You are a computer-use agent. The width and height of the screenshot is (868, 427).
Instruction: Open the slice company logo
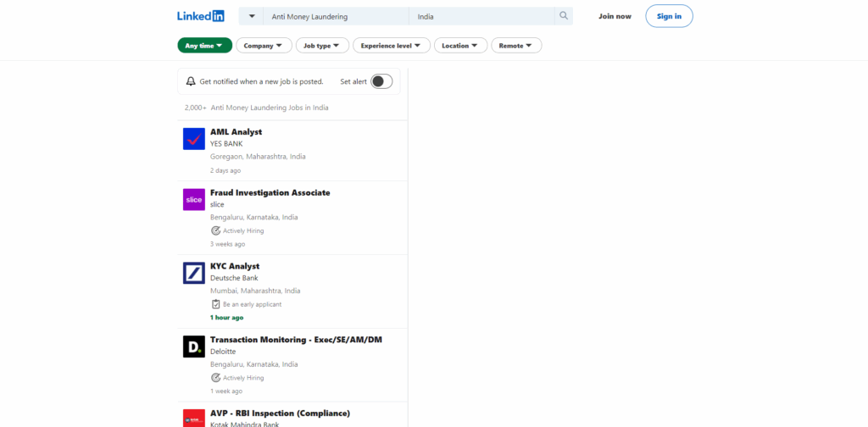pos(194,200)
